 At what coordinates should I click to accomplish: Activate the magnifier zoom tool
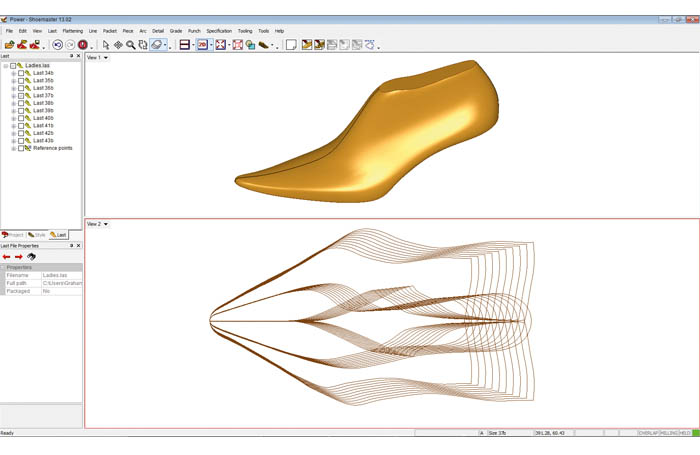[x=131, y=45]
